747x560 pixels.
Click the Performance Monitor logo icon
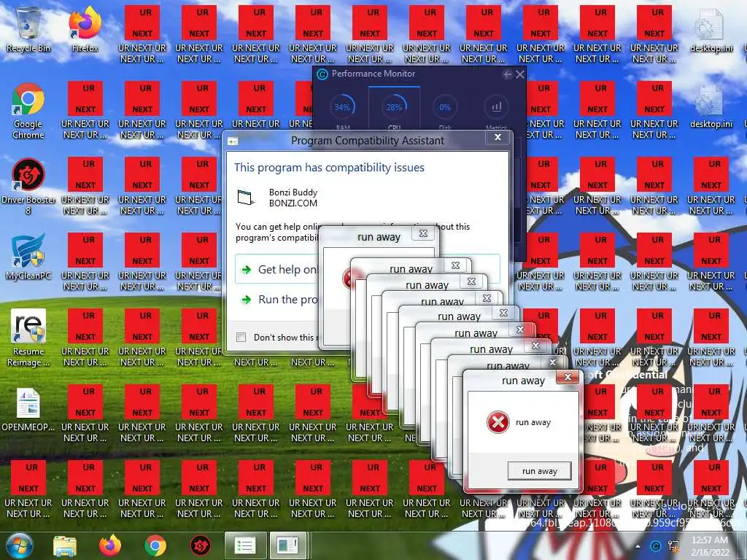pos(322,74)
